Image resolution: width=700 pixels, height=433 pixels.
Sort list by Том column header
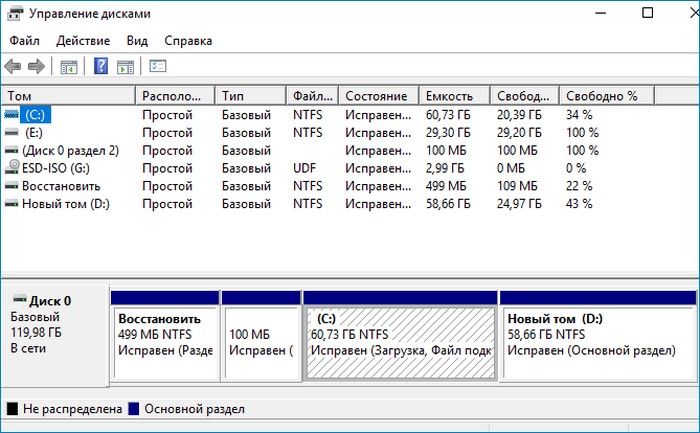pyautogui.click(x=68, y=96)
